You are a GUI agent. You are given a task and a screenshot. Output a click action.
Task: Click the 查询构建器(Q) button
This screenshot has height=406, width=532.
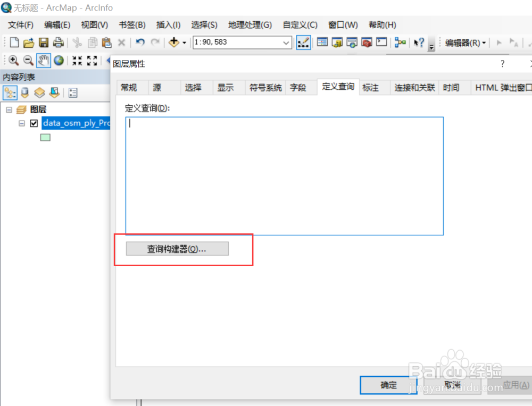click(x=177, y=249)
